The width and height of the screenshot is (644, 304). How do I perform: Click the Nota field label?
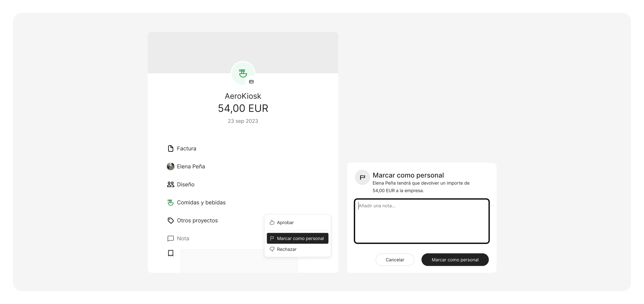(x=183, y=238)
